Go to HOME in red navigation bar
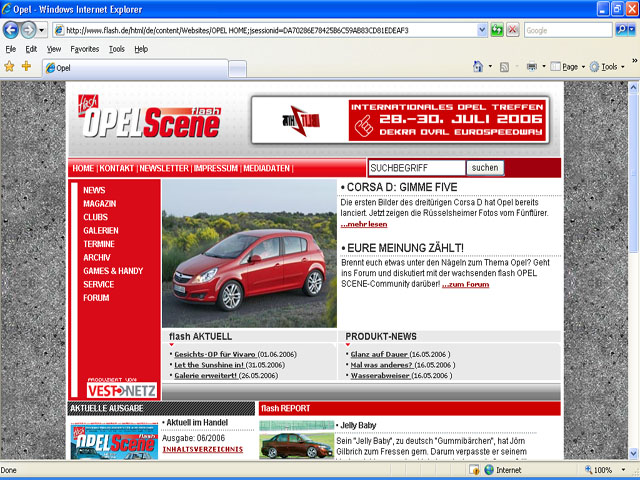The height and width of the screenshot is (480, 640). coord(83,168)
